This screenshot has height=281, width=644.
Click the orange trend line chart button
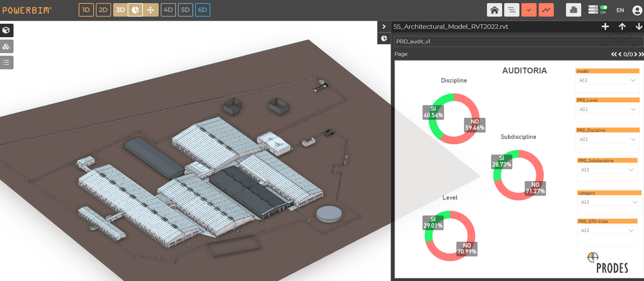pyautogui.click(x=546, y=10)
